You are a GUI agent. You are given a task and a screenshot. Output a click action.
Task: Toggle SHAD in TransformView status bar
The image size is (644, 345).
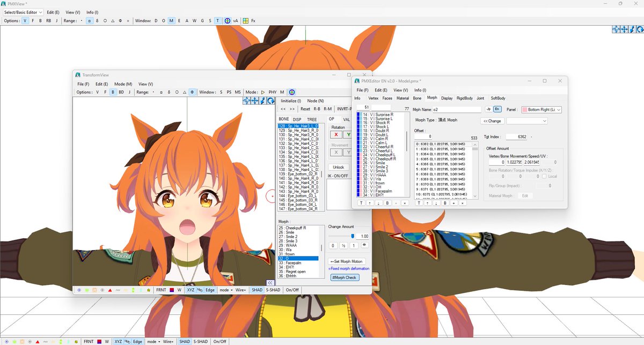pos(258,290)
